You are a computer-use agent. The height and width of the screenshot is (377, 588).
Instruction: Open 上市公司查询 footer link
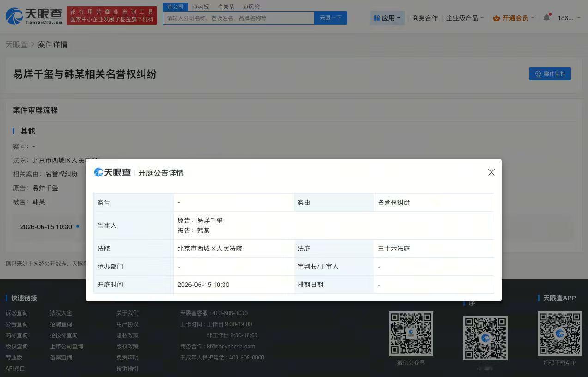67,347
